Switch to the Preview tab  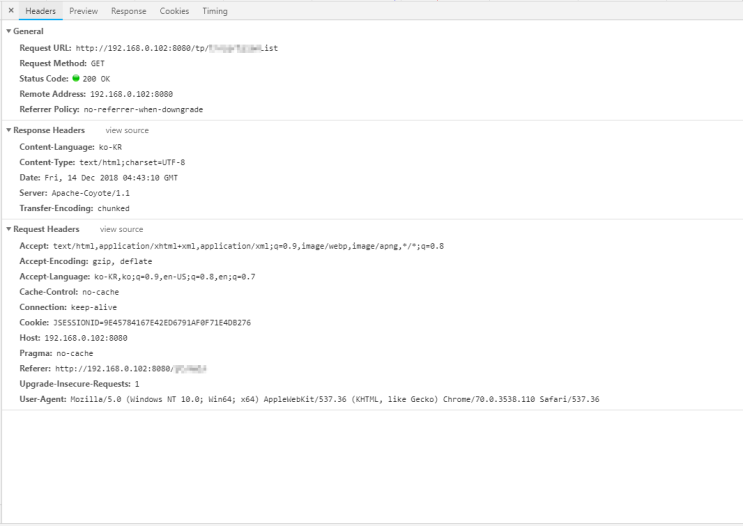[83, 11]
